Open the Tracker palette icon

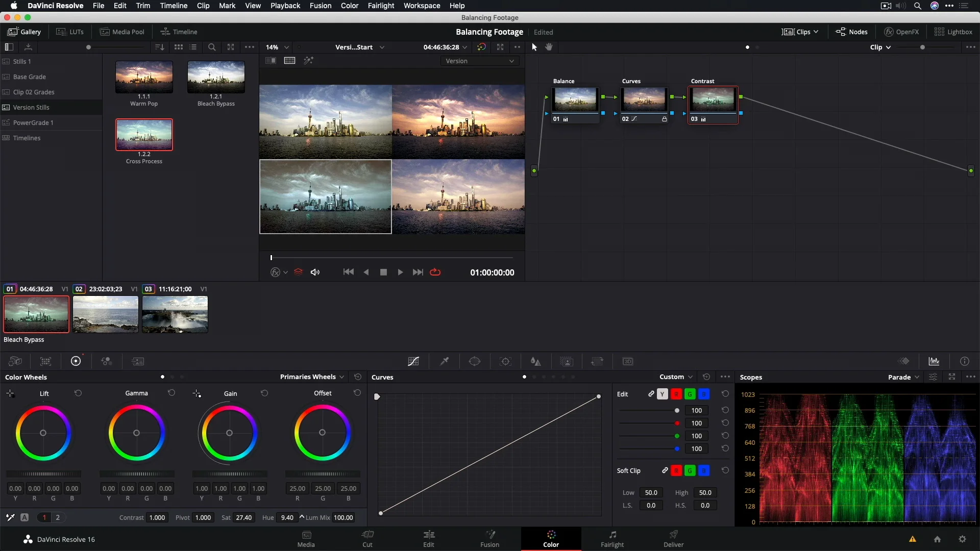pyautogui.click(x=505, y=361)
